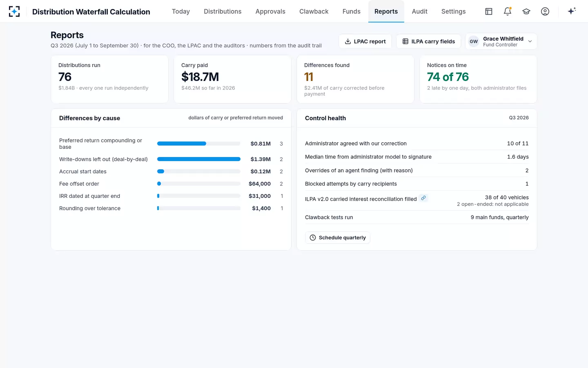Image resolution: width=588 pixels, height=368 pixels.
Task: Click the app logo icon
Action: [x=14, y=11]
